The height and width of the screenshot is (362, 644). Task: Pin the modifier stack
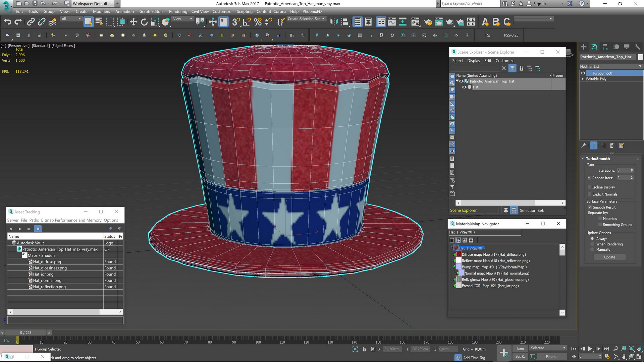point(584,145)
